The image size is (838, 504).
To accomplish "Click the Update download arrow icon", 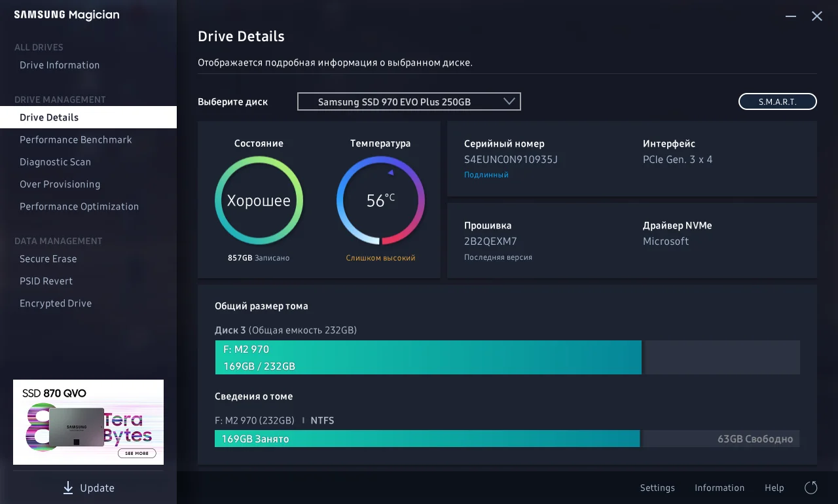I will (x=68, y=488).
